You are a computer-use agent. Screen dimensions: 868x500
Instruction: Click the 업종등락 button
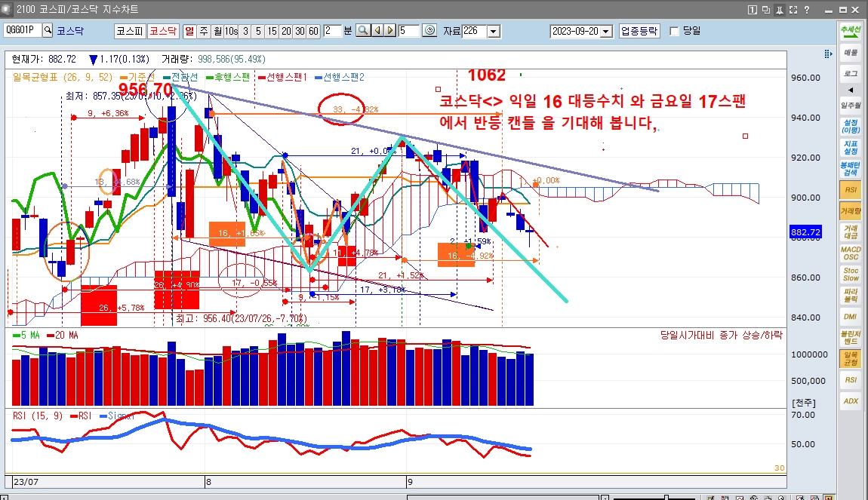[x=639, y=31]
